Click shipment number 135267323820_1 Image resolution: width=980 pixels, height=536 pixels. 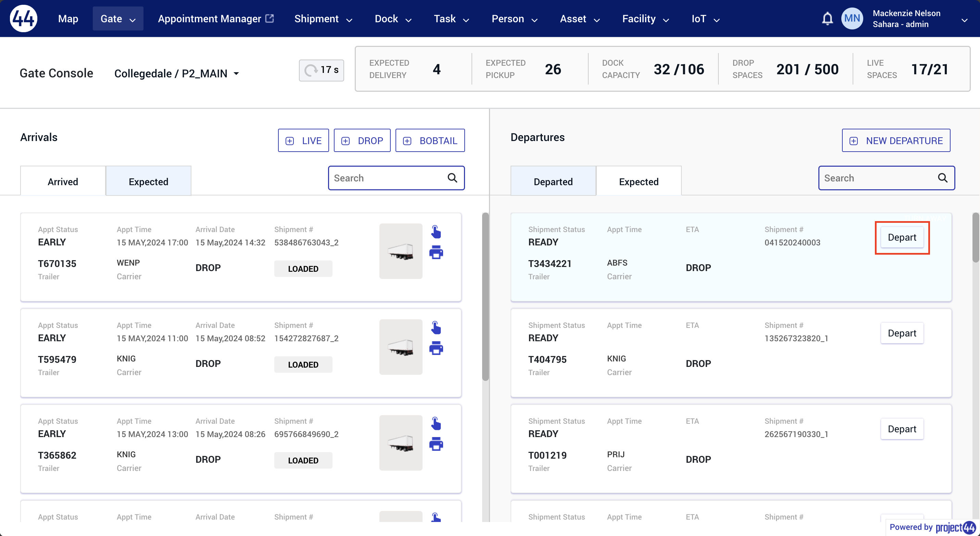pyautogui.click(x=796, y=338)
